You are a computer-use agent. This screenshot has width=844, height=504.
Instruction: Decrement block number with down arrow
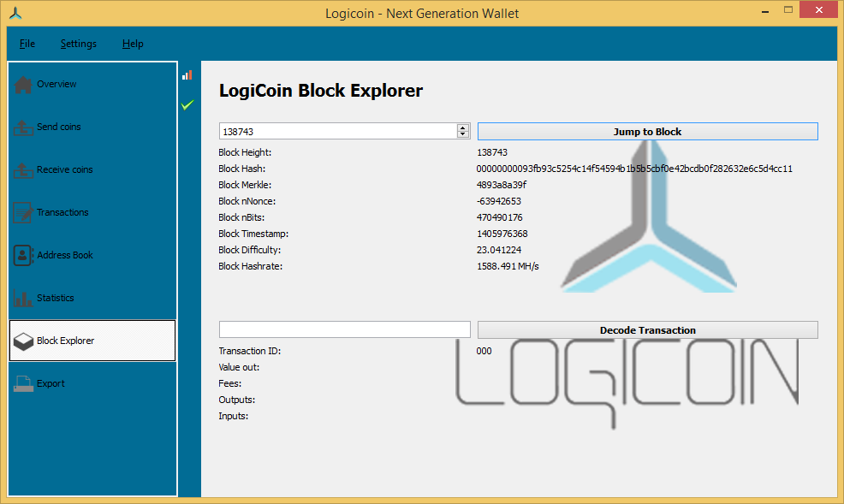click(x=463, y=134)
